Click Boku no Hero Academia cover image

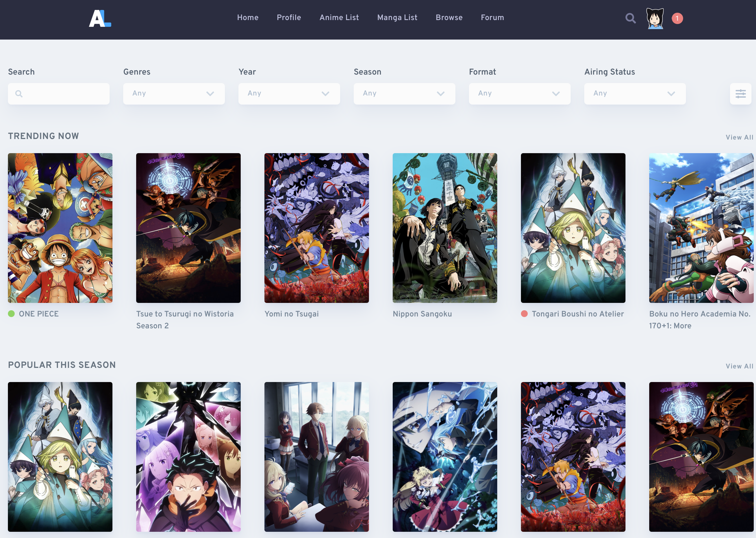701,228
